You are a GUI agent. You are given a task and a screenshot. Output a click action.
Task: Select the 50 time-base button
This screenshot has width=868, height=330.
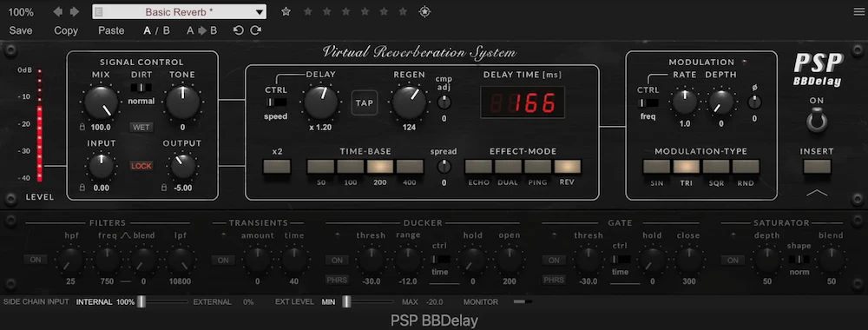[x=321, y=167]
